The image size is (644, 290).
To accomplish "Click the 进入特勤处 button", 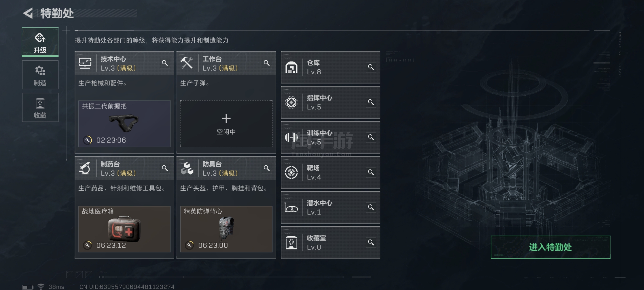I will tap(550, 247).
